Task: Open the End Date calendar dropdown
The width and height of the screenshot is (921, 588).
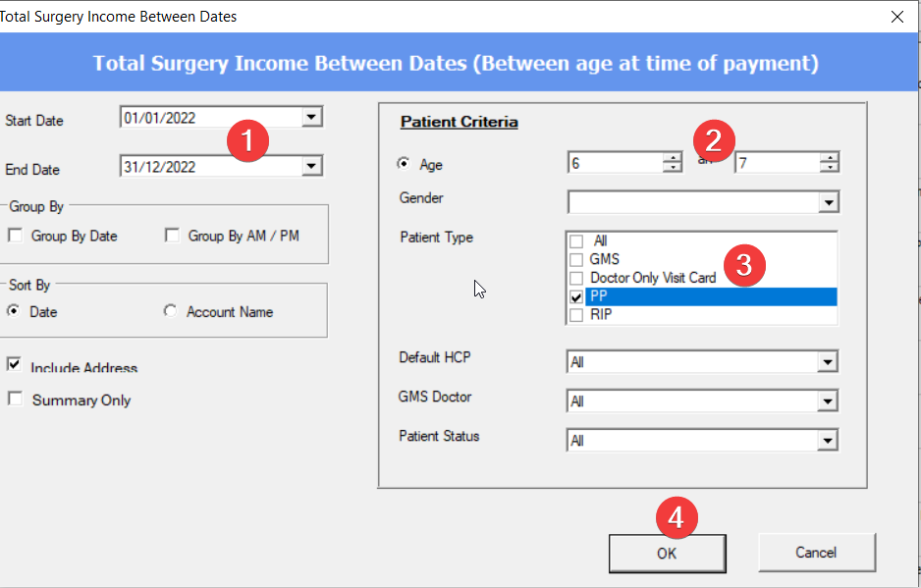Action: click(311, 166)
